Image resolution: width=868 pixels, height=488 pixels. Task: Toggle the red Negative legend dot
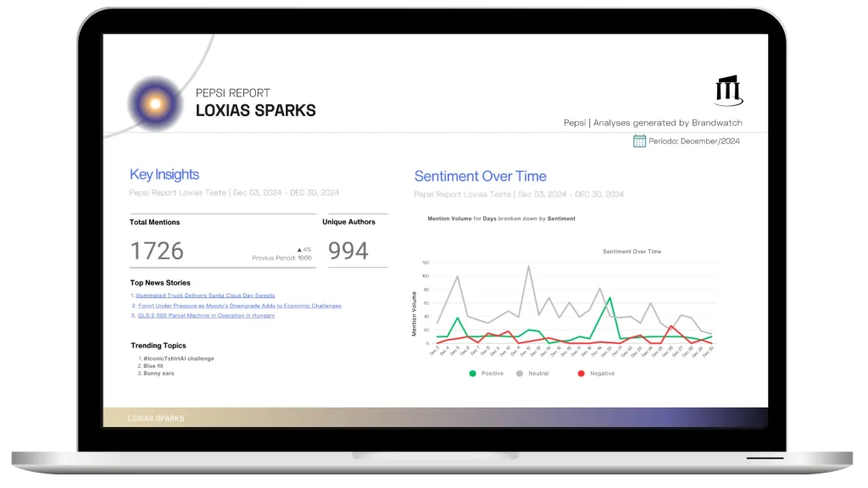click(x=581, y=373)
